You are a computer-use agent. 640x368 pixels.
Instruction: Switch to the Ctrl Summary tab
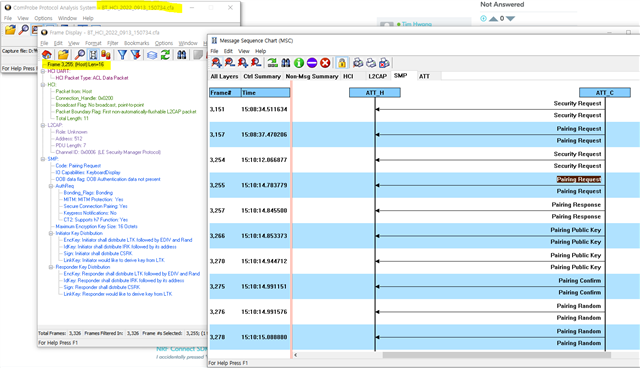[262, 76]
